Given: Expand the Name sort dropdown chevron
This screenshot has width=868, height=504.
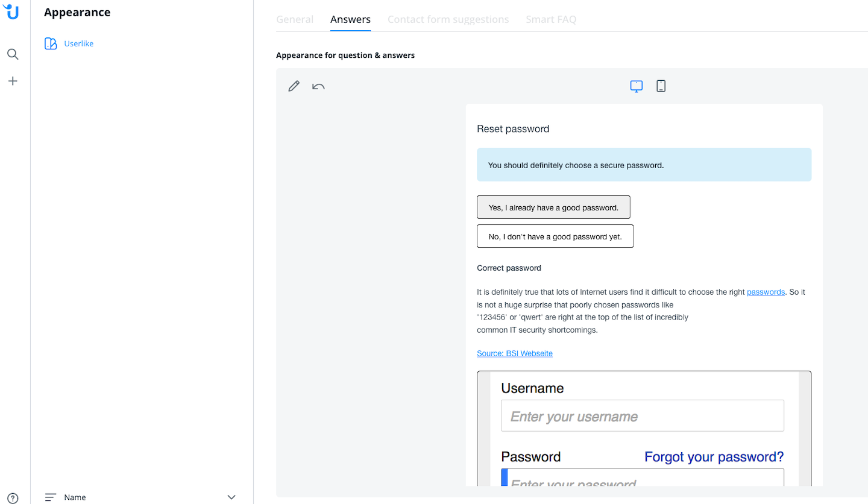Looking at the screenshot, I should (231, 497).
